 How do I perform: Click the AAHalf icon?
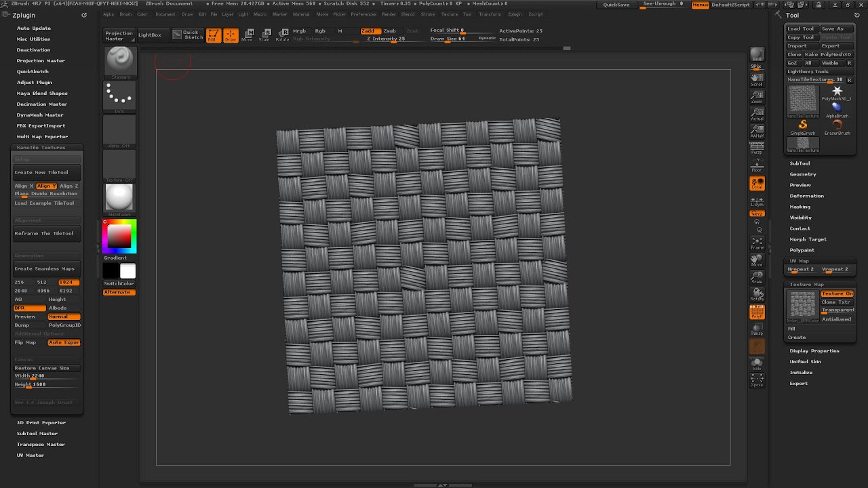click(x=757, y=131)
